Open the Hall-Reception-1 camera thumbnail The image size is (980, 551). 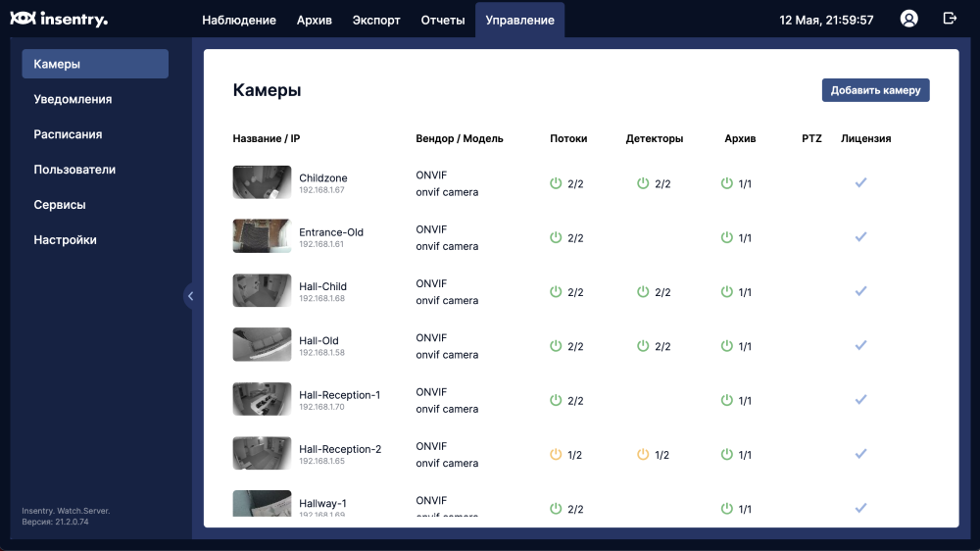[x=262, y=398]
